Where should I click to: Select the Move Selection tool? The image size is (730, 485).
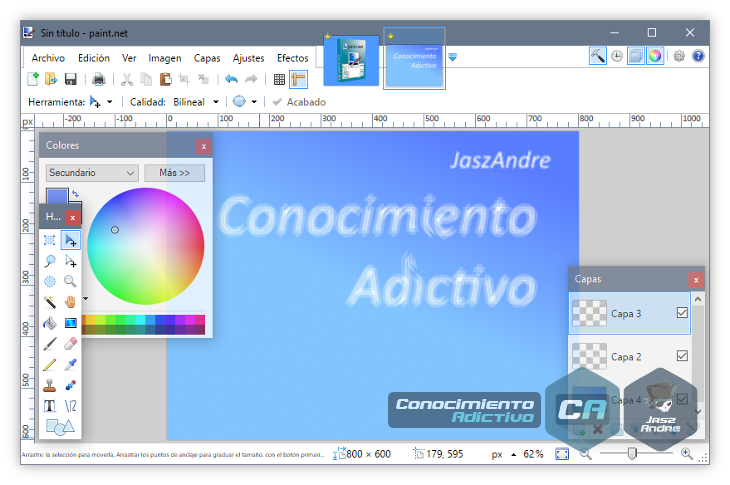coord(70,261)
